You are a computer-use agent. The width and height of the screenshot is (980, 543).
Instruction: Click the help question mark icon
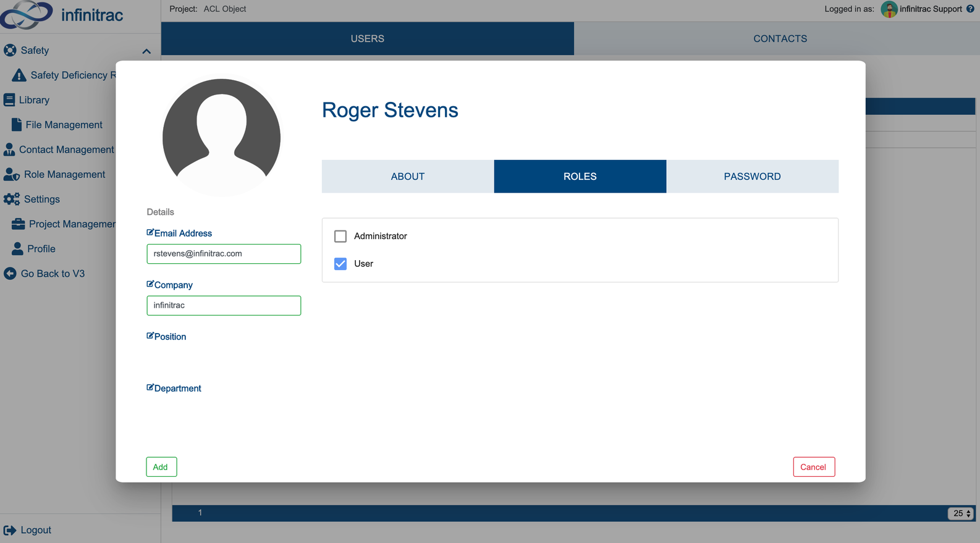tap(970, 9)
